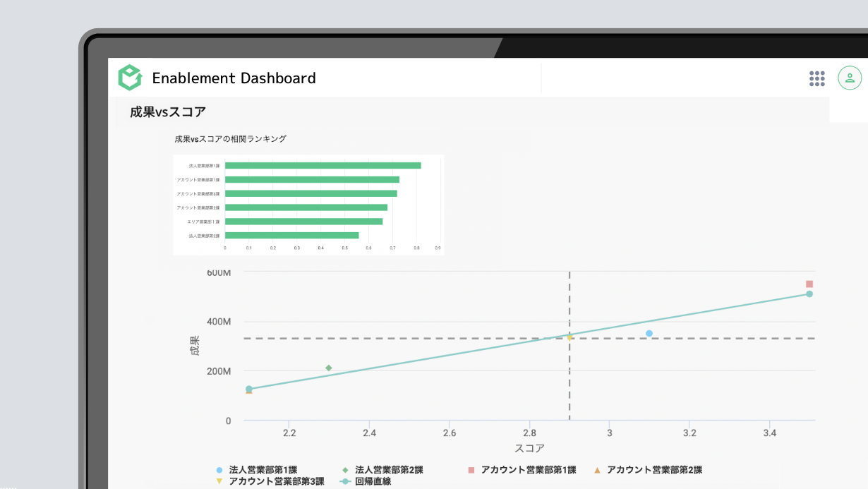This screenshot has height=489, width=868.
Task: Toggle 法人営業部第2課 series in scatter legend
Action: (383, 470)
